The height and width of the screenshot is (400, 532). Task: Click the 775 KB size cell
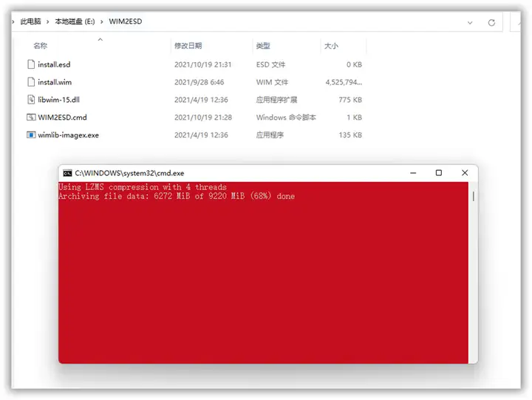[350, 100]
